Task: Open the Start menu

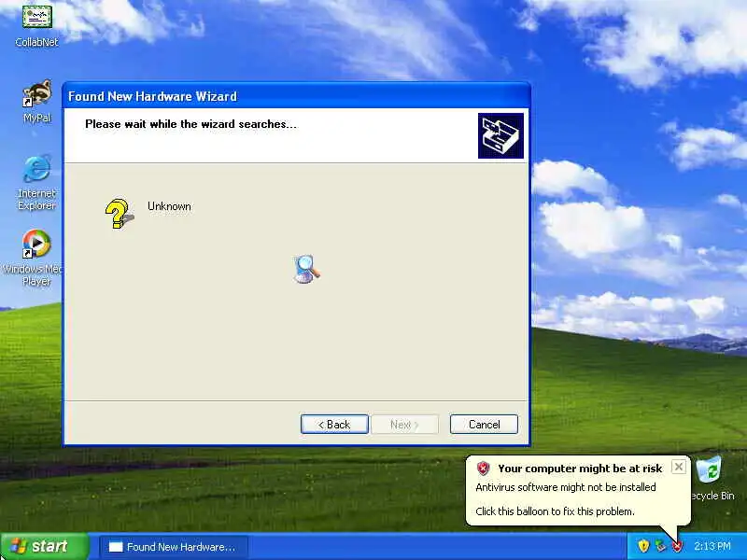Action: (x=44, y=546)
